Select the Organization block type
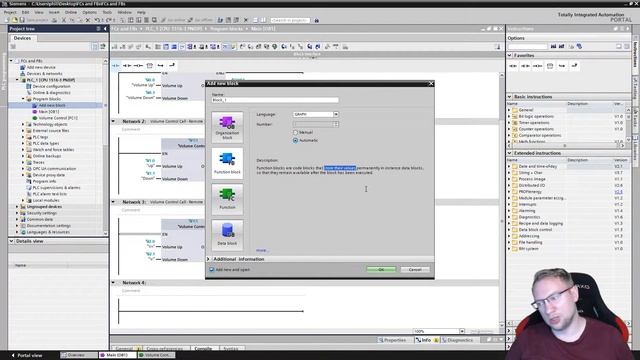The image size is (640, 360). (227, 127)
